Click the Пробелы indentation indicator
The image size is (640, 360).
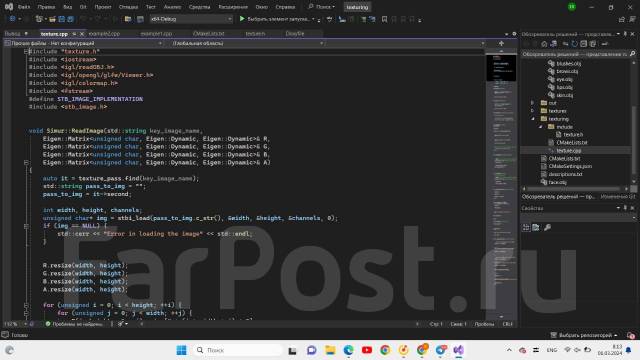coord(484,324)
